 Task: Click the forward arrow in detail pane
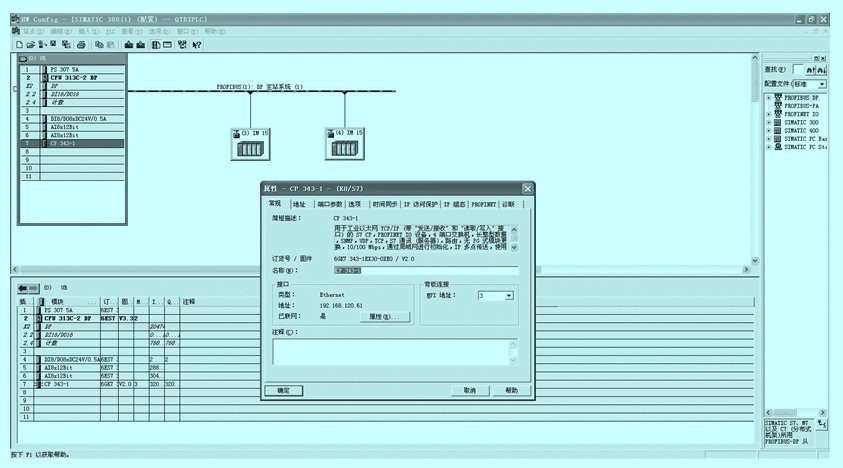[33, 288]
